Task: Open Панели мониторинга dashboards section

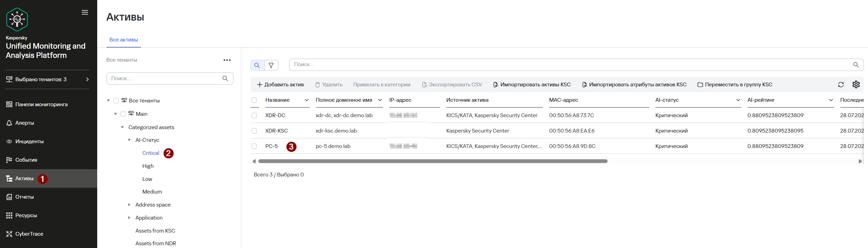Action: click(x=41, y=104)
